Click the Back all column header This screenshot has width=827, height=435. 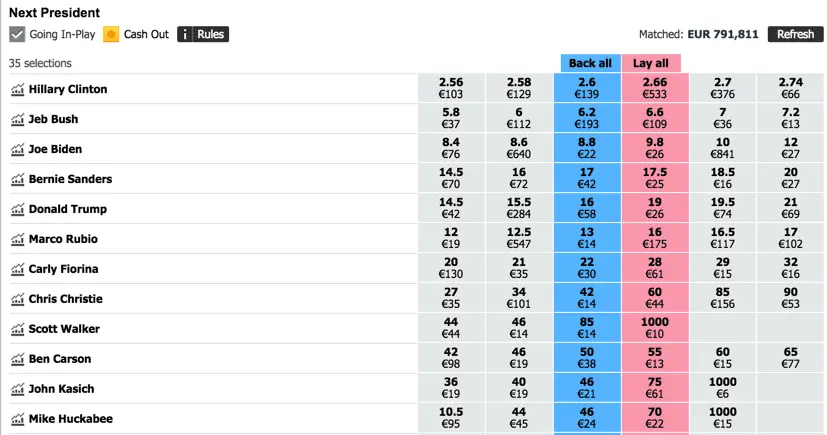[x=589, y=63]
